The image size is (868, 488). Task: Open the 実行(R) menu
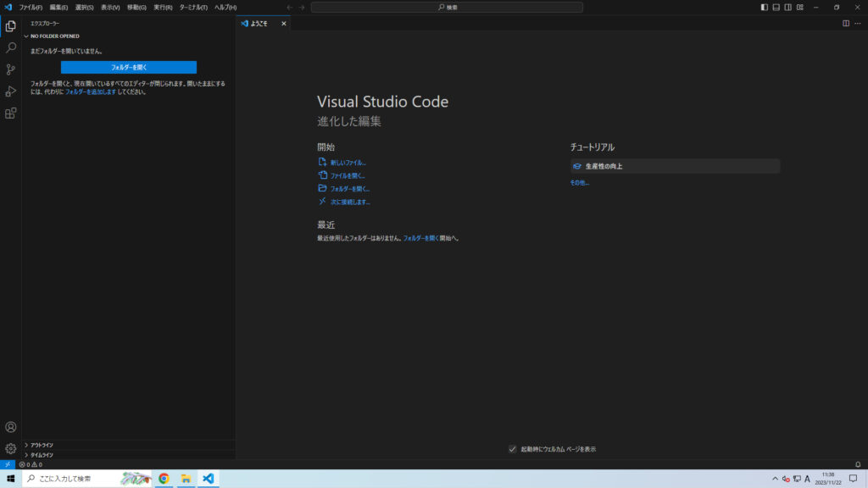(163, 7)
